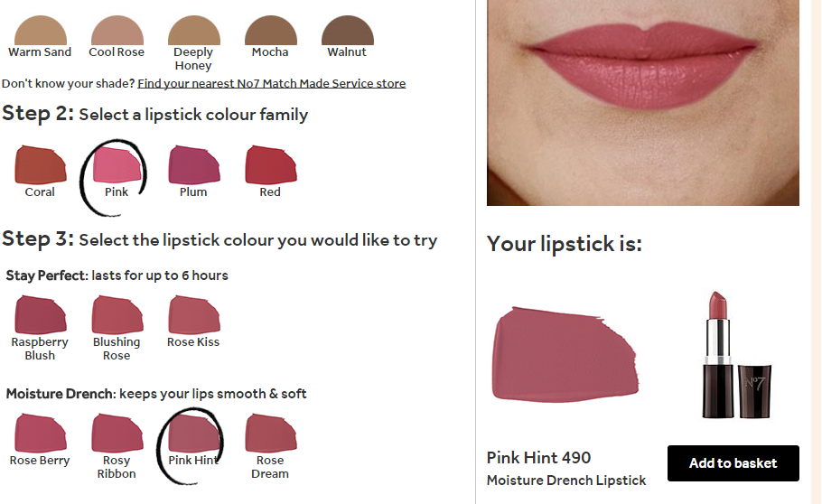Open Find your nearest No7 Match Made Service store link

coord(272,83)
